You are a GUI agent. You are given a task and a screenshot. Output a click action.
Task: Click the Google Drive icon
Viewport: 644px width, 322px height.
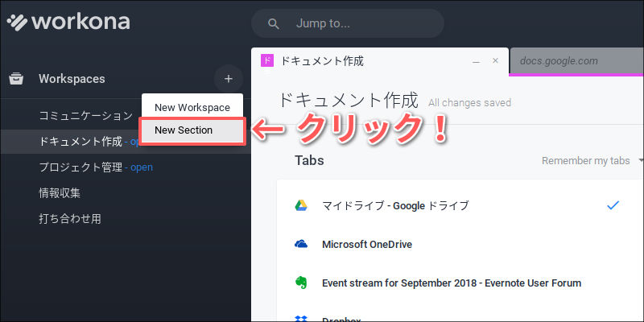click(x=301, y=205)
